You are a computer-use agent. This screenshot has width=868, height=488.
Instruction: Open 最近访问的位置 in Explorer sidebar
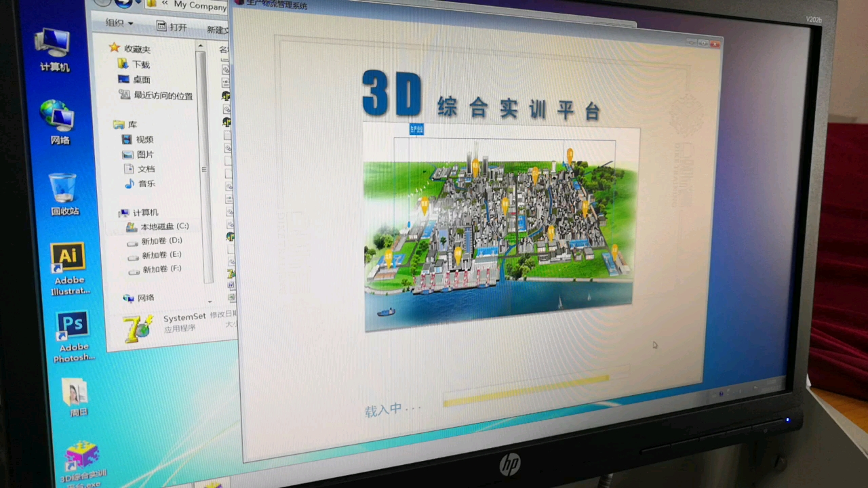155,96
